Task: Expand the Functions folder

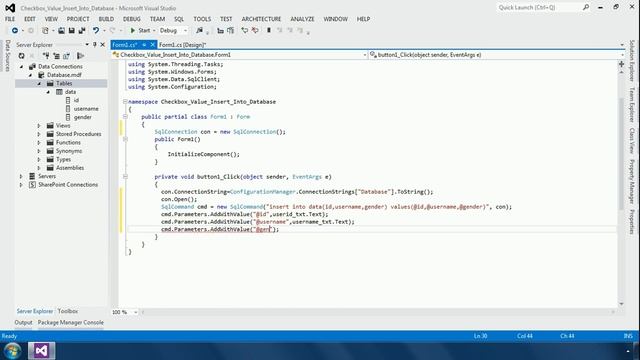Action: coord(39,142)
